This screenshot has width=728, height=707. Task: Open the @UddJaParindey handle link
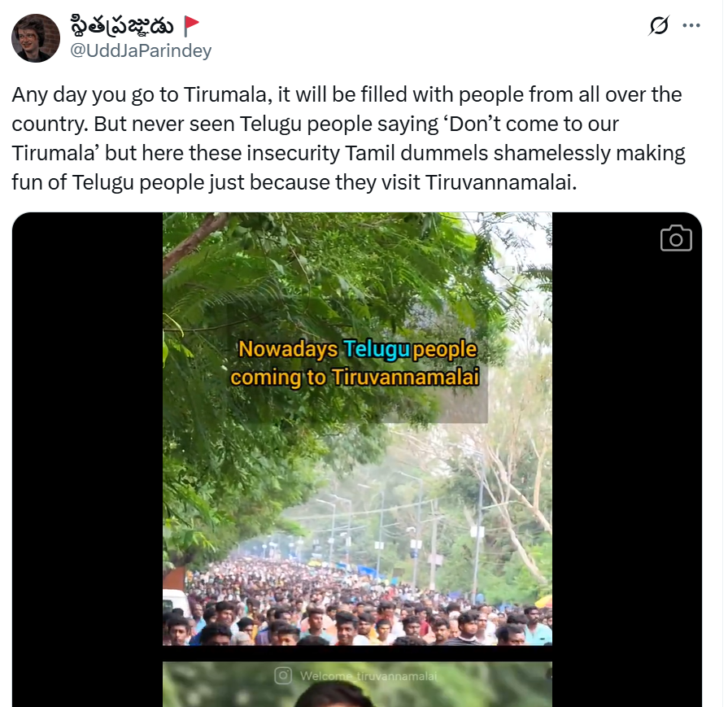coord(141,50)
